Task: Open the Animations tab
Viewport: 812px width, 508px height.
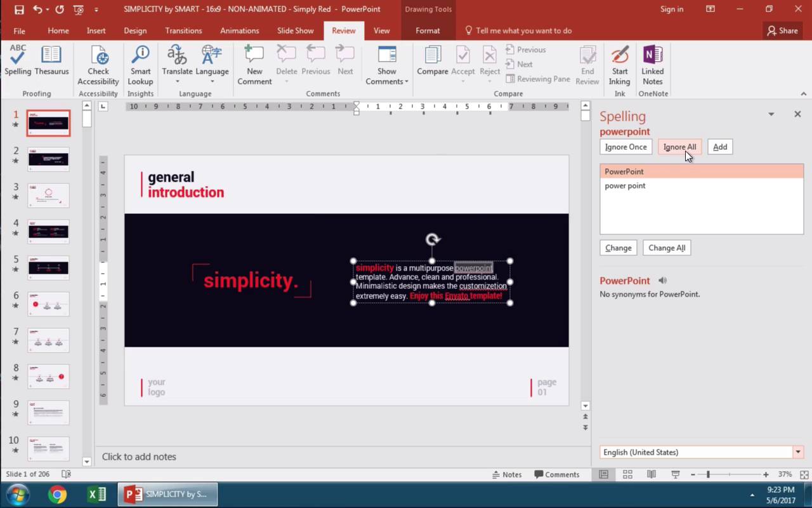Action: point(239,30)
